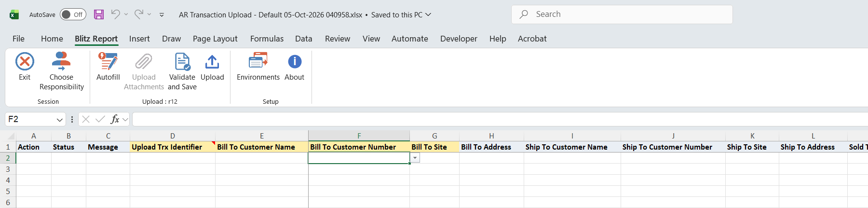Open the Data tab
This screenshot has width=868, height=208.
304,39
